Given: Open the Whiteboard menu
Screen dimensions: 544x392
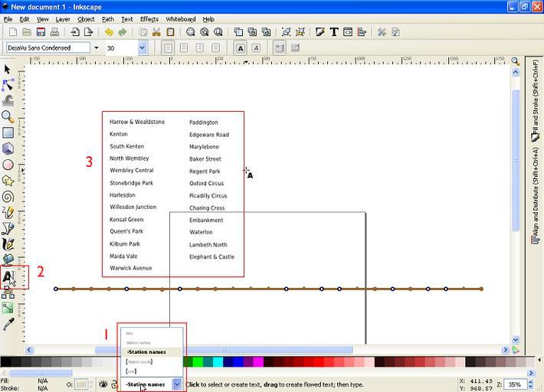Looking at the screenshot, I should pos(180,19).
